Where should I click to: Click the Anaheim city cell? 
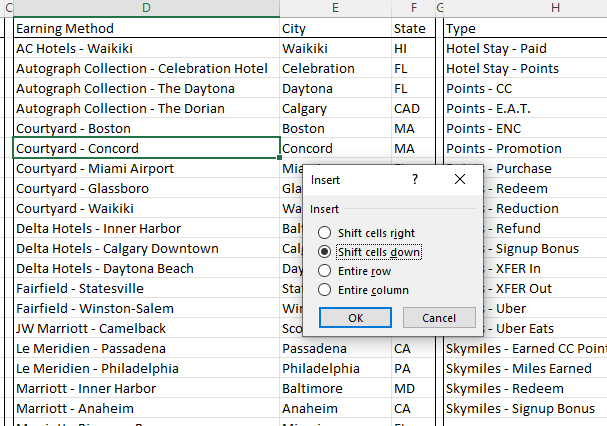click(335, 409)
